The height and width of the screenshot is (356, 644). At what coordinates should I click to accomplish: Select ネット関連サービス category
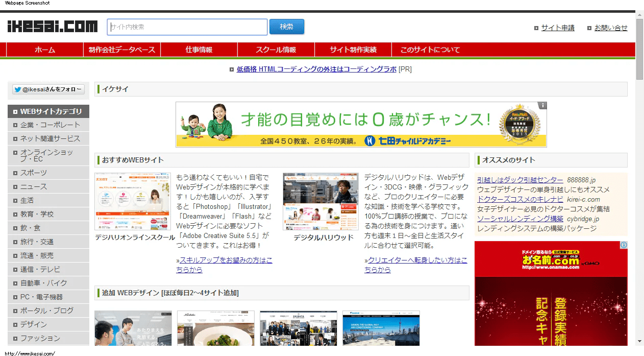(x=48, y=138)
